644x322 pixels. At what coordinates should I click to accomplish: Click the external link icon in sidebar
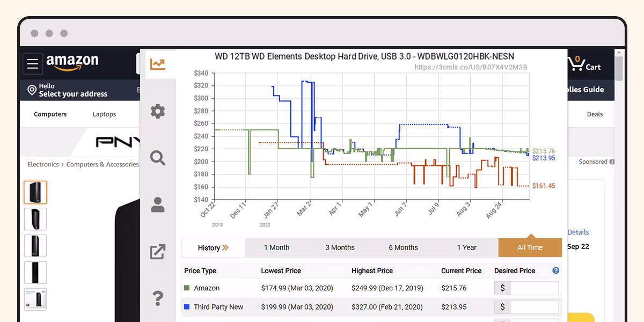tap(158, 251)
